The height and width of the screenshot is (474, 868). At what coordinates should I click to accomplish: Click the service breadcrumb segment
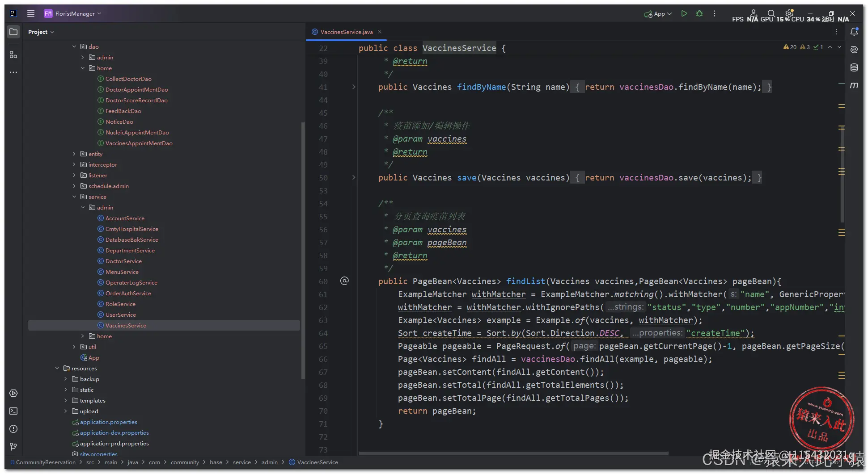tap(241, 462)
